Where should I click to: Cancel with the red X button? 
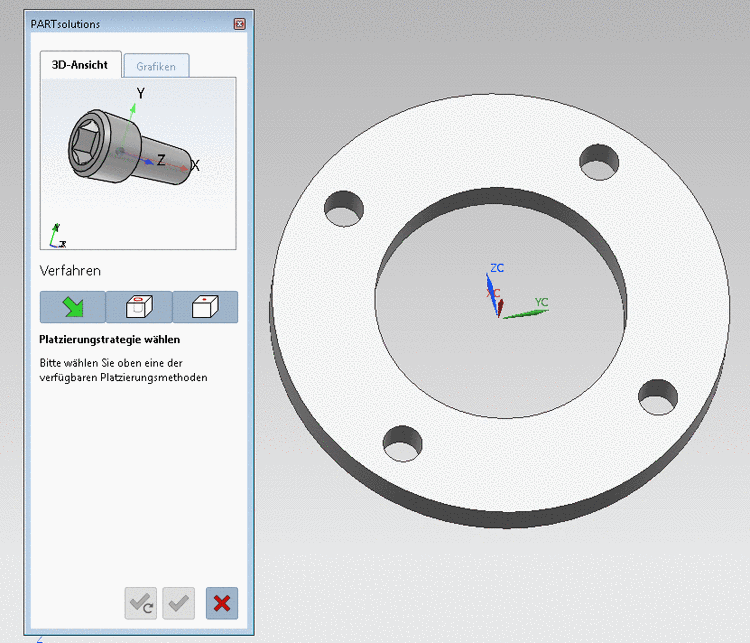point(222,603)
